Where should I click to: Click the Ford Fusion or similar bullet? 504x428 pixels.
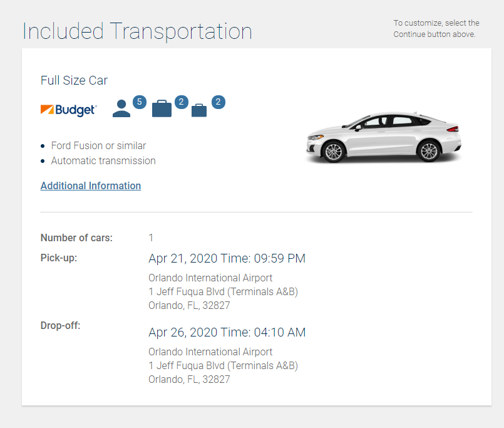[x=98, y=145]
